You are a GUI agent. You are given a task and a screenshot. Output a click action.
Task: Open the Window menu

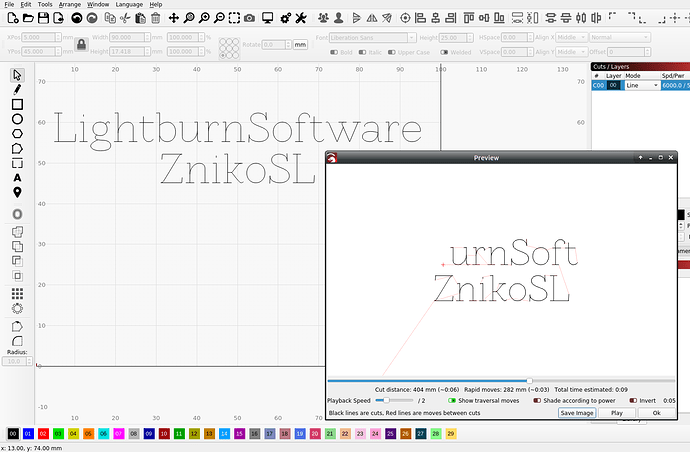click(x=98, y=4)
